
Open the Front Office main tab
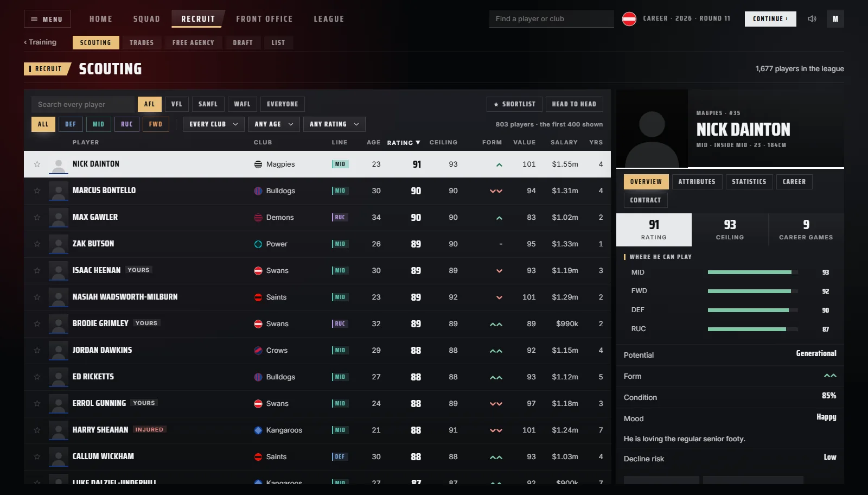coord(264,19)
